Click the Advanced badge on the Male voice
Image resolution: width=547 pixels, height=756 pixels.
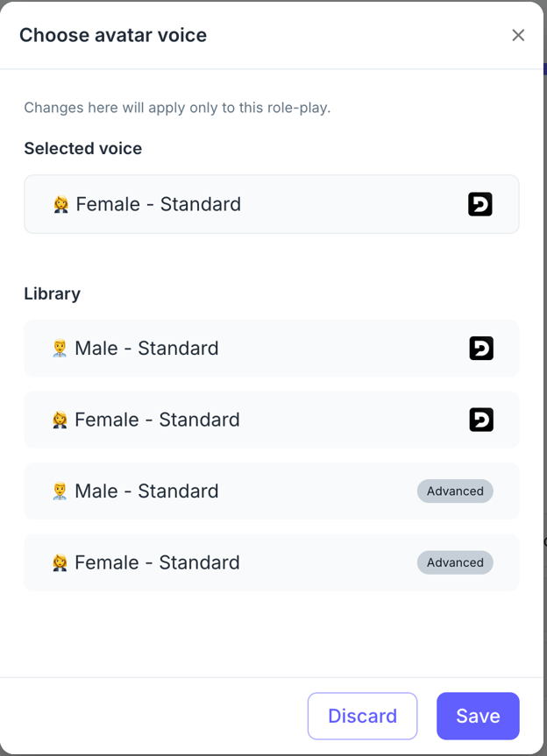pyautogui.click(x=455, y=491)
